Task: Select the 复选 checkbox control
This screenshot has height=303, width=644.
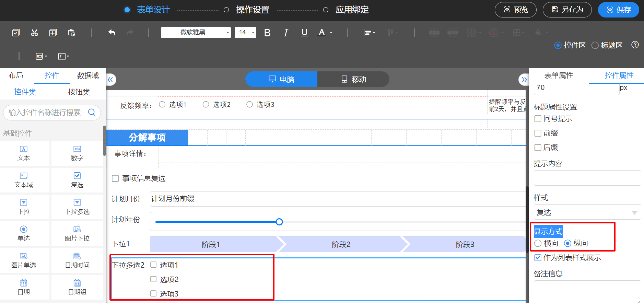Action: coord(77,180)
